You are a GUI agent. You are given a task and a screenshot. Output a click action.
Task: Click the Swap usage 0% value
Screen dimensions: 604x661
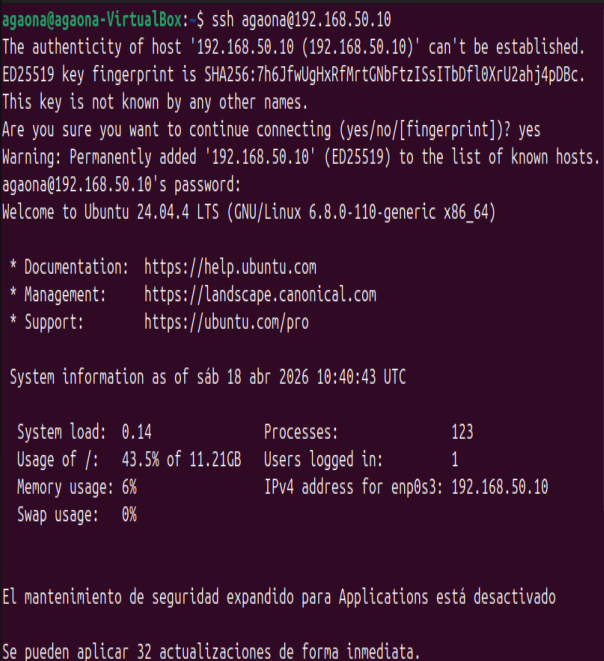129,515
